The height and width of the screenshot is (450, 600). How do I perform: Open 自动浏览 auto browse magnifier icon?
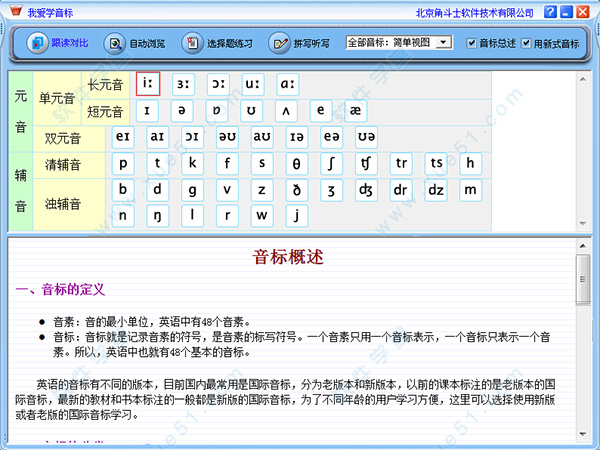[x=115, y=43]
